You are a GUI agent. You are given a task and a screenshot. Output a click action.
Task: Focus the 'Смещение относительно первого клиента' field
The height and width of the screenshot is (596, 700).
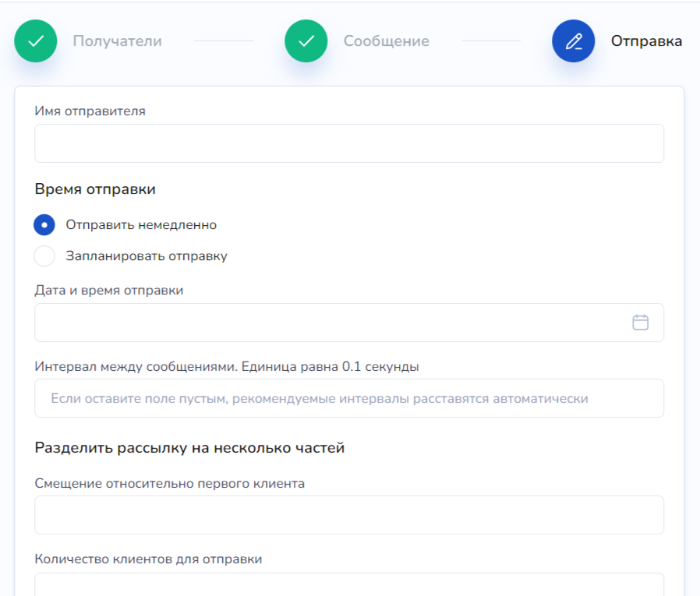tap(349, 515)
